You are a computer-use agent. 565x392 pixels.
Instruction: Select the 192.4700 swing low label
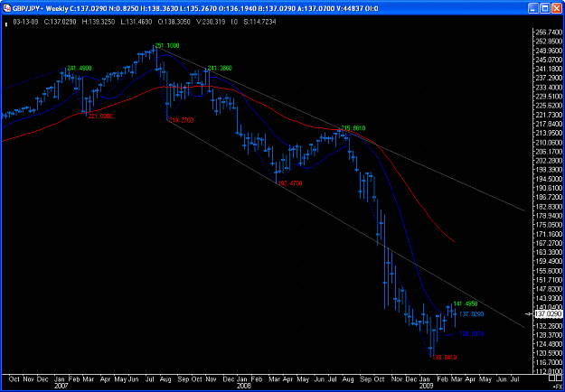[x=290, y=183]
